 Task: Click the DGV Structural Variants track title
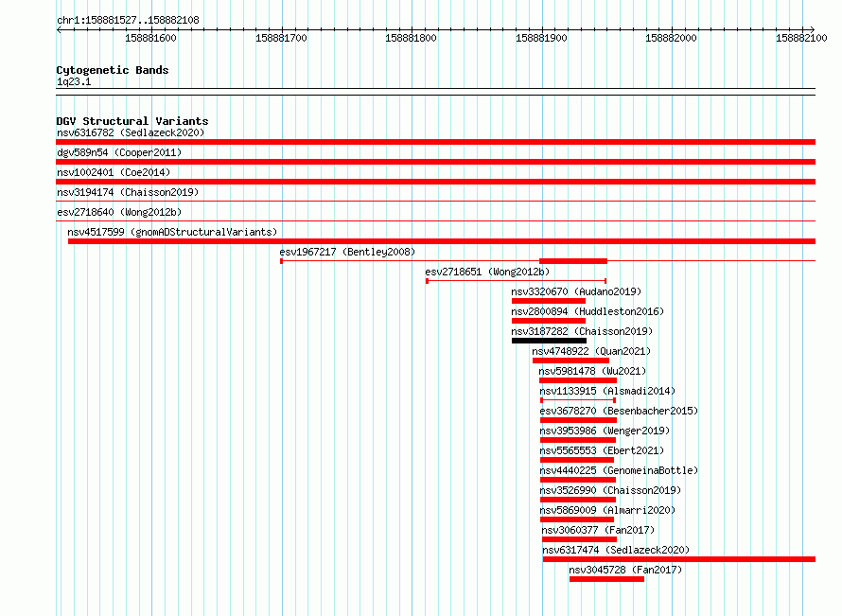[132, 121]
